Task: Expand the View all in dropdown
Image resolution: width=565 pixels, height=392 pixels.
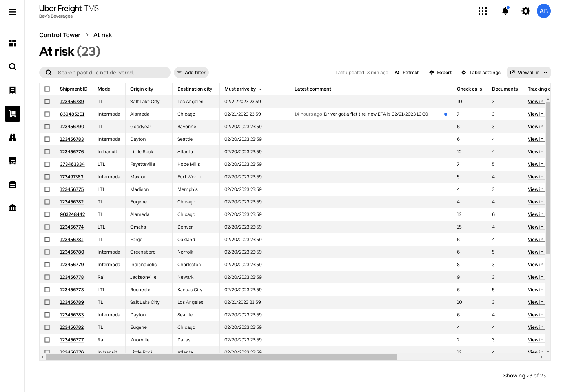Action: [529, 73]
